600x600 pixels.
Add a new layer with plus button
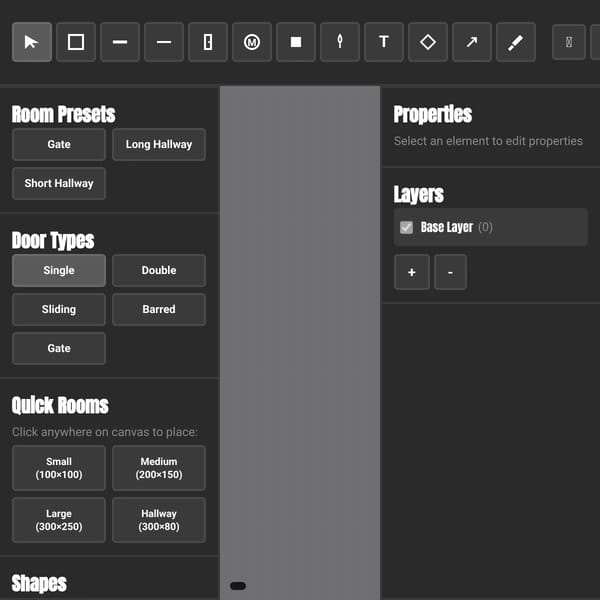[x=412, y=272]
